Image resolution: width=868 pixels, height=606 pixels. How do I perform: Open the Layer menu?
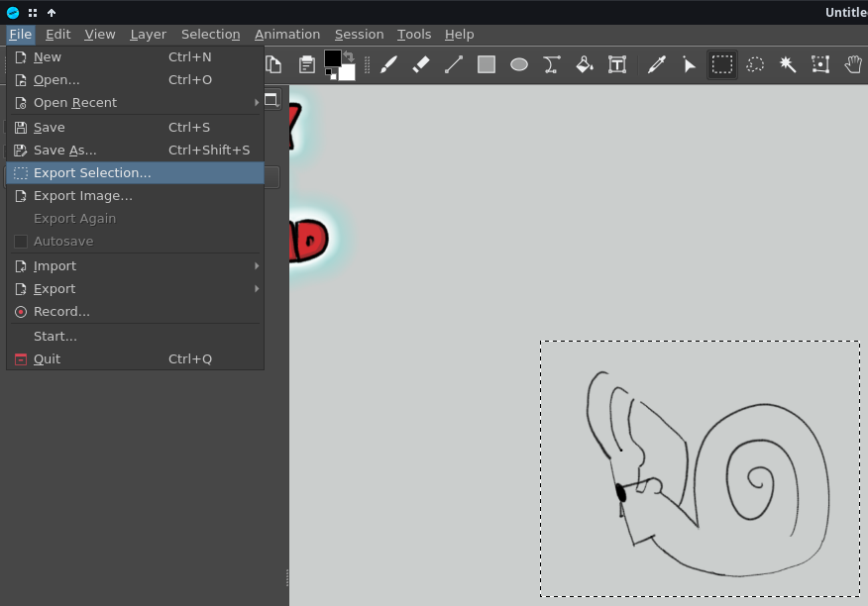[x=149, y=35]
